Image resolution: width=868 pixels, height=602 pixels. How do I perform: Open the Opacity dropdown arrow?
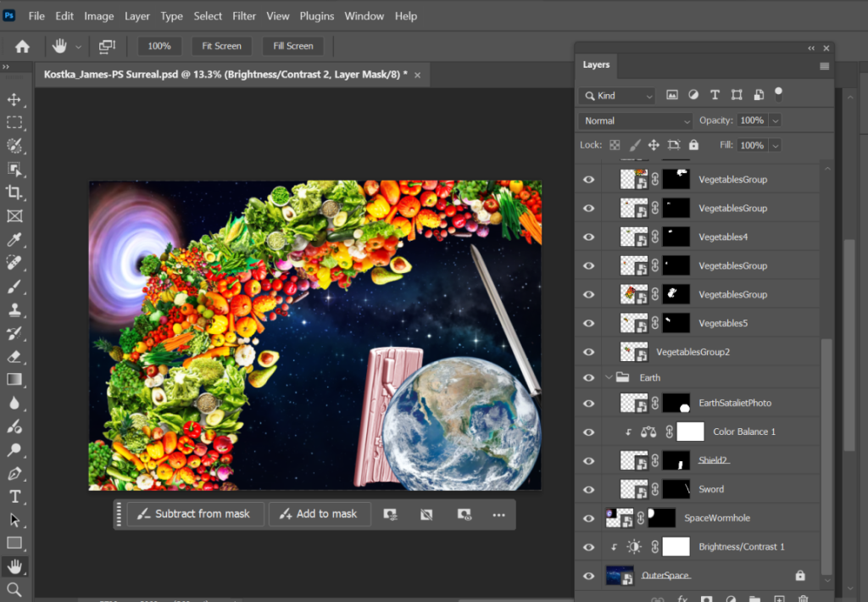tap(775, 120)
